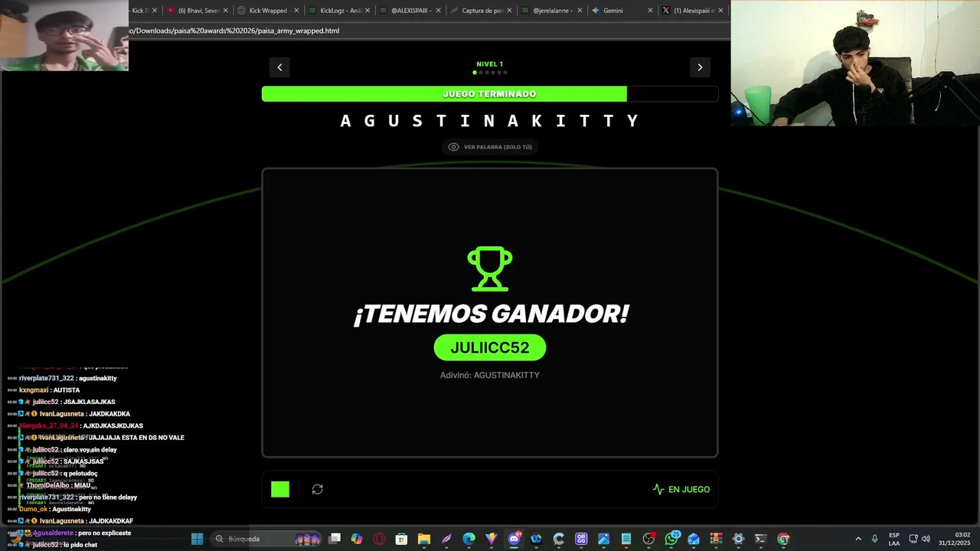Click the Nivel 1 level dots indicator
This screenshot has height=551, width=980.
coord(490,72)
